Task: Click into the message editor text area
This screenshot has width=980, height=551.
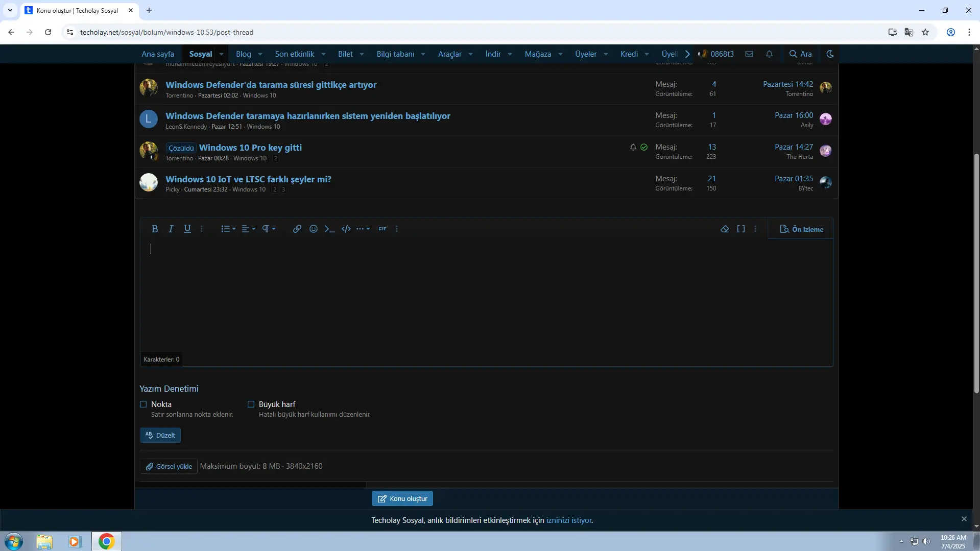Action: (x=486, y=296)
